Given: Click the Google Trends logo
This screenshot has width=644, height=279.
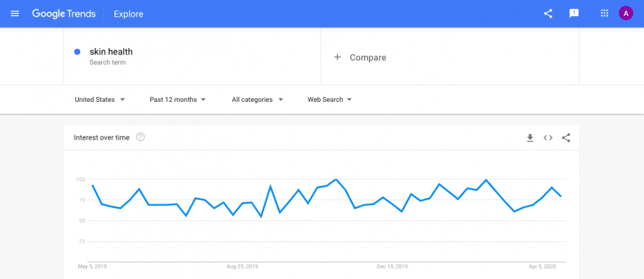Looking at the screenshot, I should [x=63, y=13].
